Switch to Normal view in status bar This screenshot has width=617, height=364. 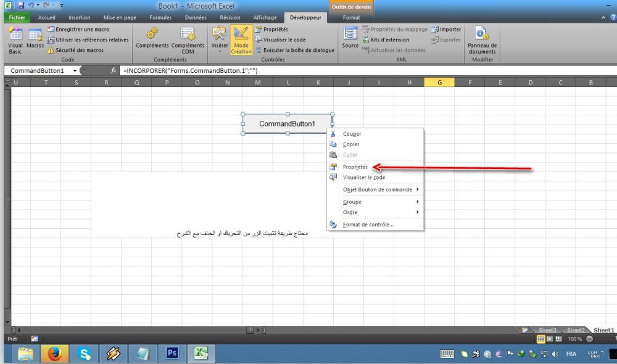point(541,339)
